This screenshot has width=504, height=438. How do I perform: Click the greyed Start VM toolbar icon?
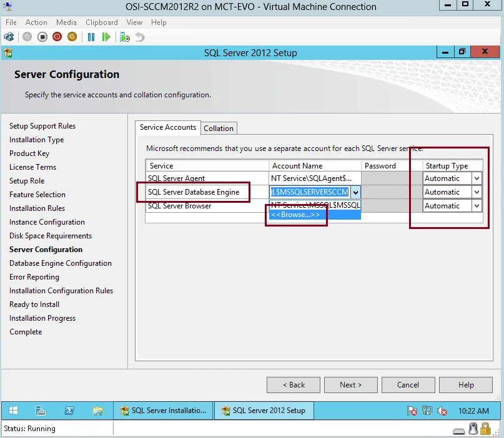coord(27,37)
